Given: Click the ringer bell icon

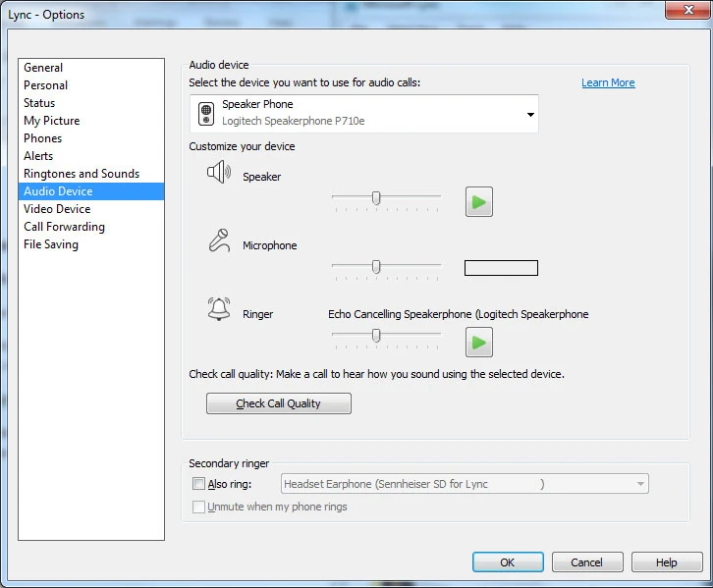Looking at the screenshot, I should pos(218,310).
